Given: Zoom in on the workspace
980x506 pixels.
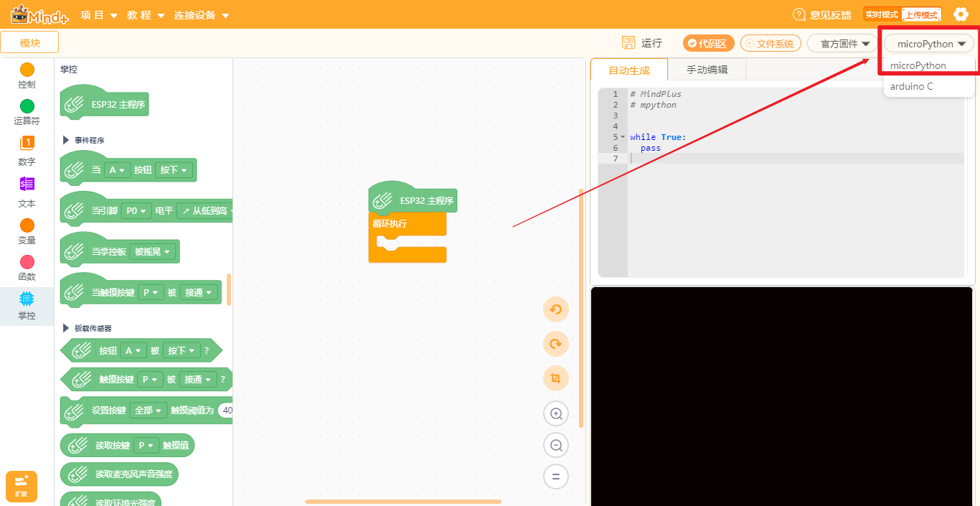Looking at the screenshot, I should click(x=556, y=413).
